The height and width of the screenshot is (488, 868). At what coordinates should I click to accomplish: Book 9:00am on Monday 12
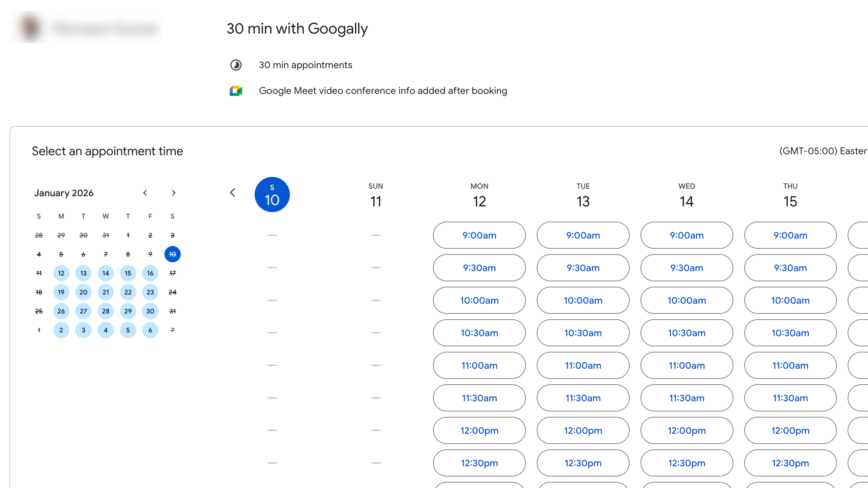pos(479,235)
